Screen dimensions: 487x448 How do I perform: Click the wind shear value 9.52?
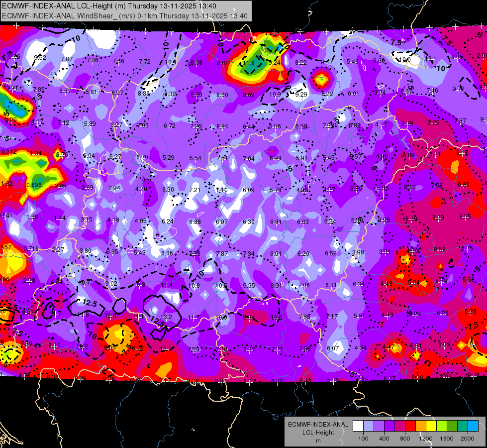pos(40,58)
